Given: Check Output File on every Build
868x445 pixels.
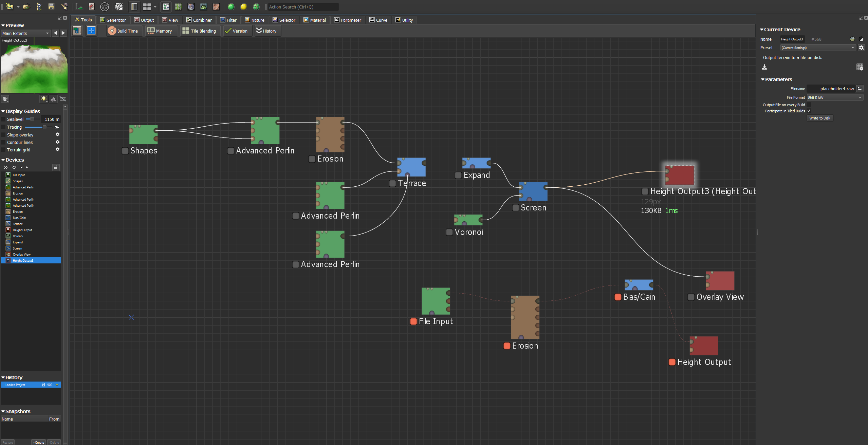Looking at the screenshot, I should pos(809,105).
